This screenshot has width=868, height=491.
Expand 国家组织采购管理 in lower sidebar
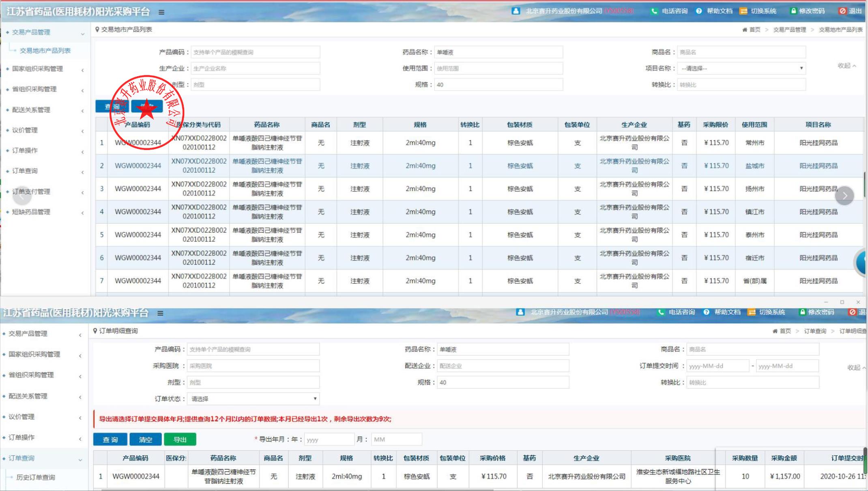tap(44, 354)
